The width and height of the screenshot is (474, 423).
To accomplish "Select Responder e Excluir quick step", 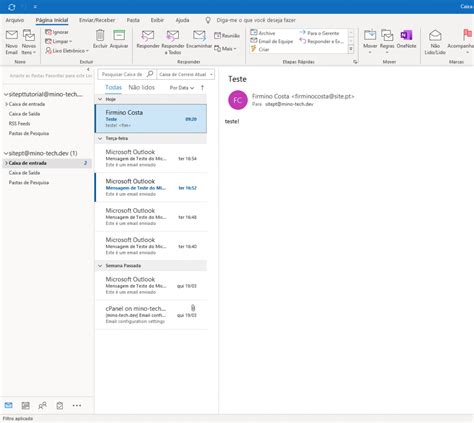I will [x=321, y=41].
